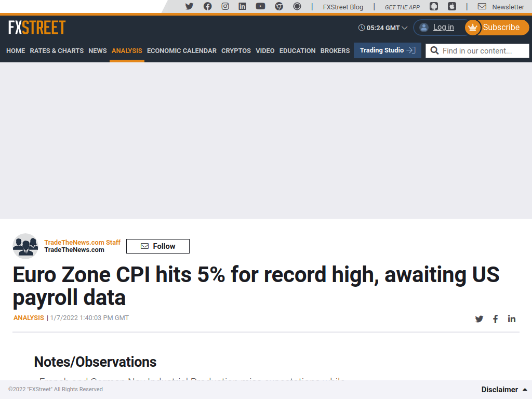Share article via Twitter icon near date
The height and width of the screenshot is (399, 532).
479,319
